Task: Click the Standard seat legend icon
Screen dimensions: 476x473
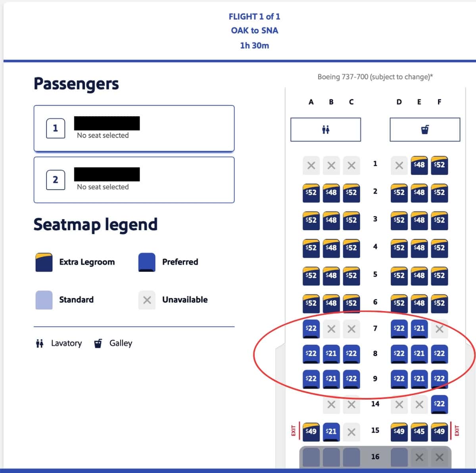Action: click(44, 300)
